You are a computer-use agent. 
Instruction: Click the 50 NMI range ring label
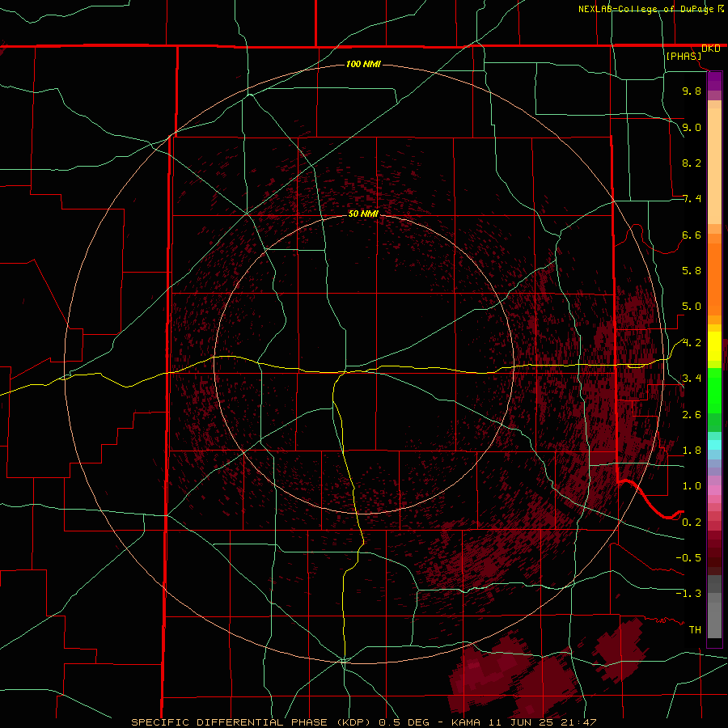pyautogui.click(x=363, y=214)
